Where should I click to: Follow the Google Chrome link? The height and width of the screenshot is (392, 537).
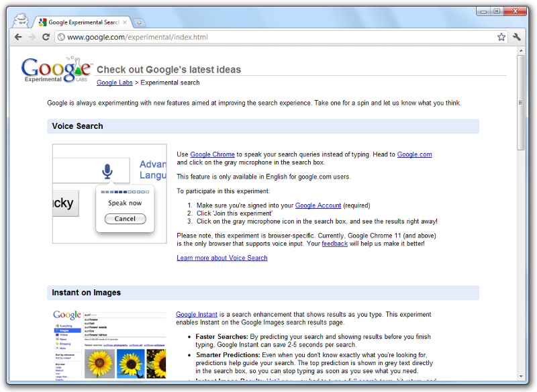coord(212,154)
